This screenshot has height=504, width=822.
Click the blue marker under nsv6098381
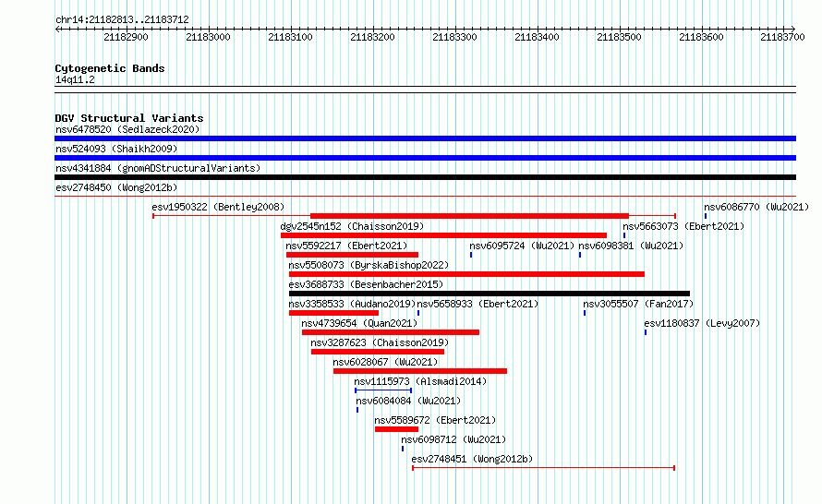(580, 255)
